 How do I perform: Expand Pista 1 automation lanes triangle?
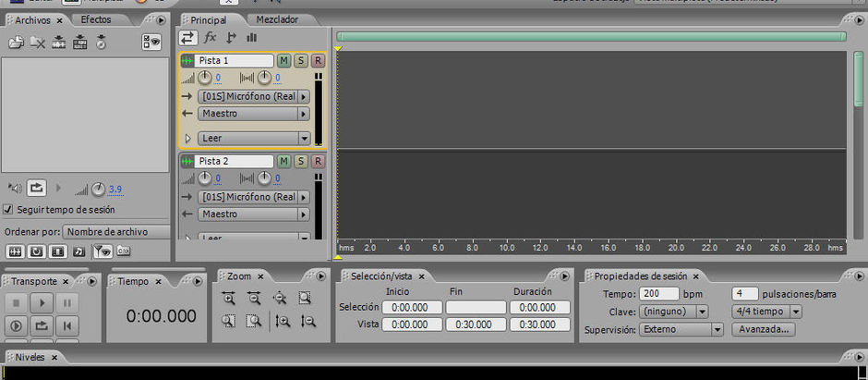pos(187,138)
